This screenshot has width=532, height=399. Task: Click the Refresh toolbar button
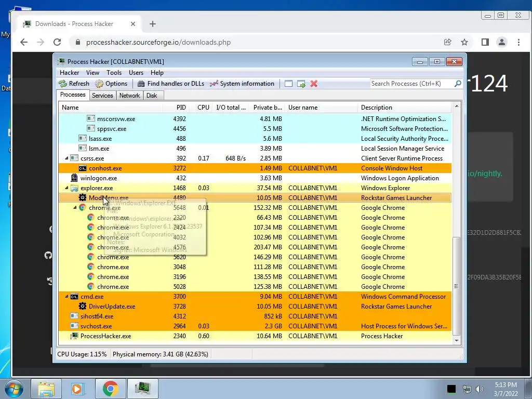pyautogui.click(x=74, y=84)
